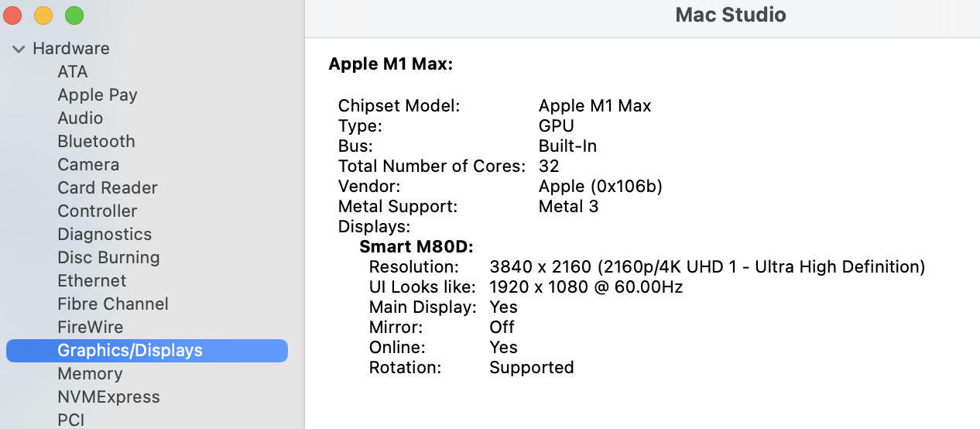Open the PCI sidebar entry
Image resolution: width=980 pixels, height=429 pixels.
pos(71,420)
